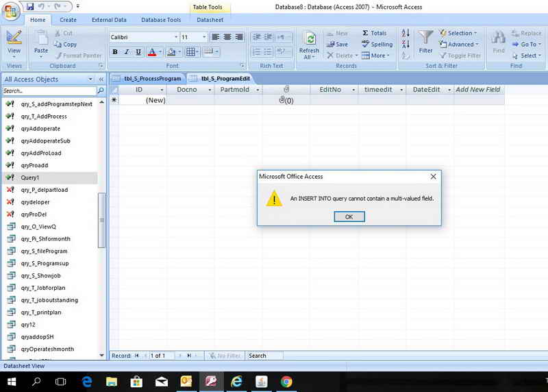Open Google Chrome from taskbar
548x392 pixels.
coord(286,382)
